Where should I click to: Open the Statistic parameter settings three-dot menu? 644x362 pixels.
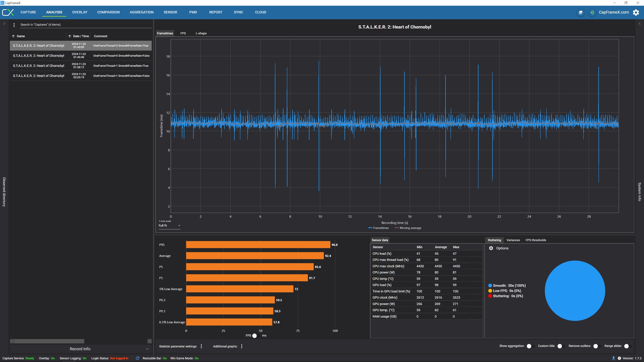201,346
